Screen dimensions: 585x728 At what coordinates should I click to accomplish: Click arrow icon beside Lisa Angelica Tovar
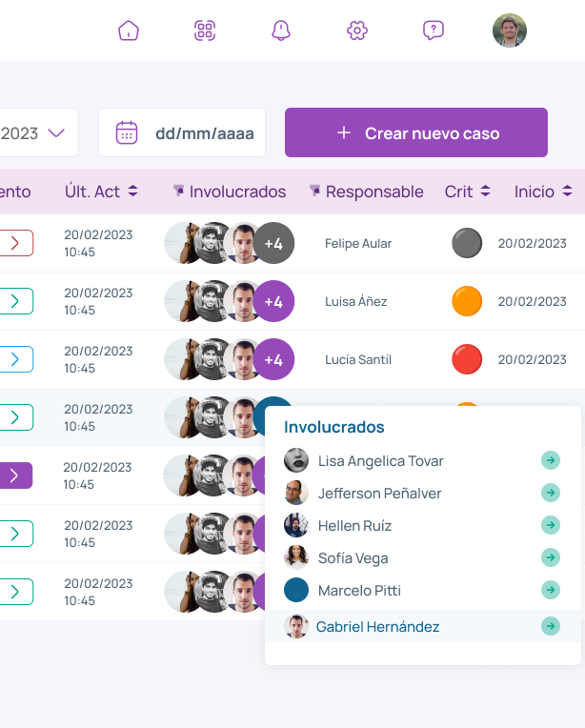point(551,461)
